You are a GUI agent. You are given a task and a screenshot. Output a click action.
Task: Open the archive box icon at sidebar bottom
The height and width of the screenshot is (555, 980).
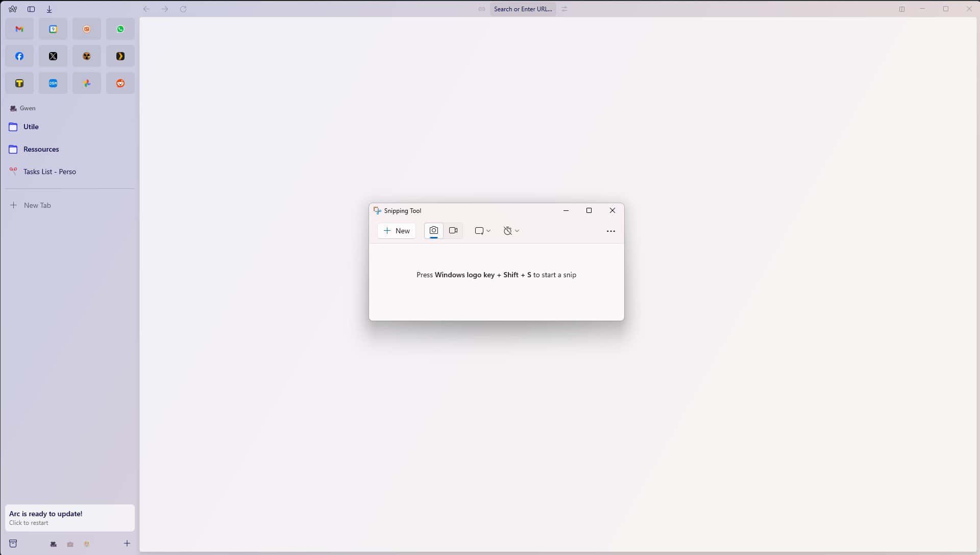click(x=13, y=543)
